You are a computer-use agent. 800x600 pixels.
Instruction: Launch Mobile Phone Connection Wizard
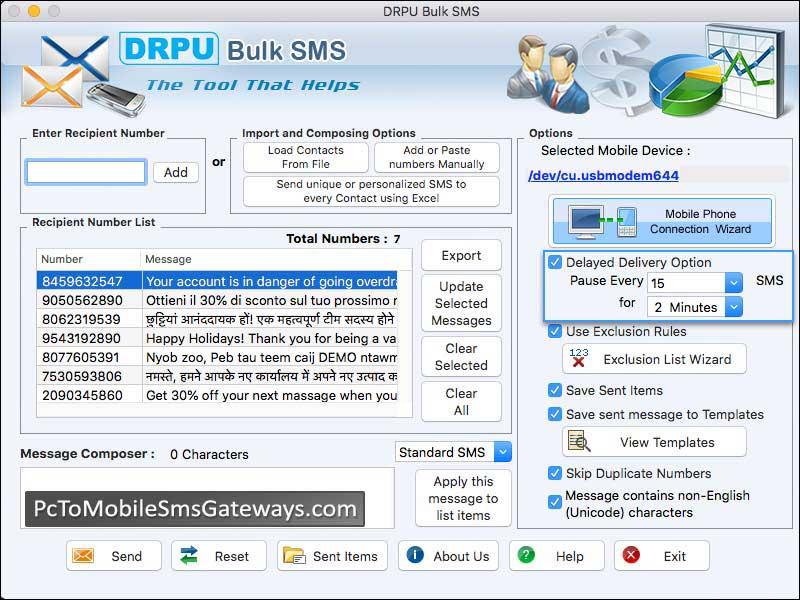pyautogui.click(x=661, y=222)
